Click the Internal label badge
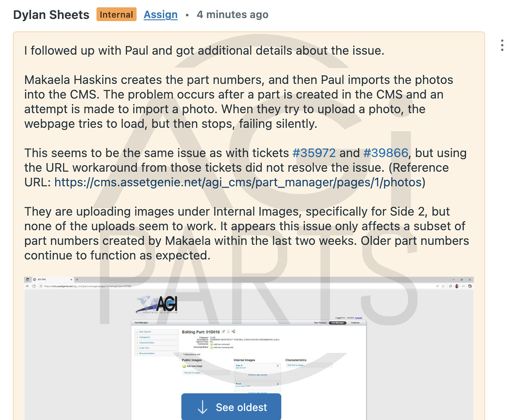 pos(116,15)
